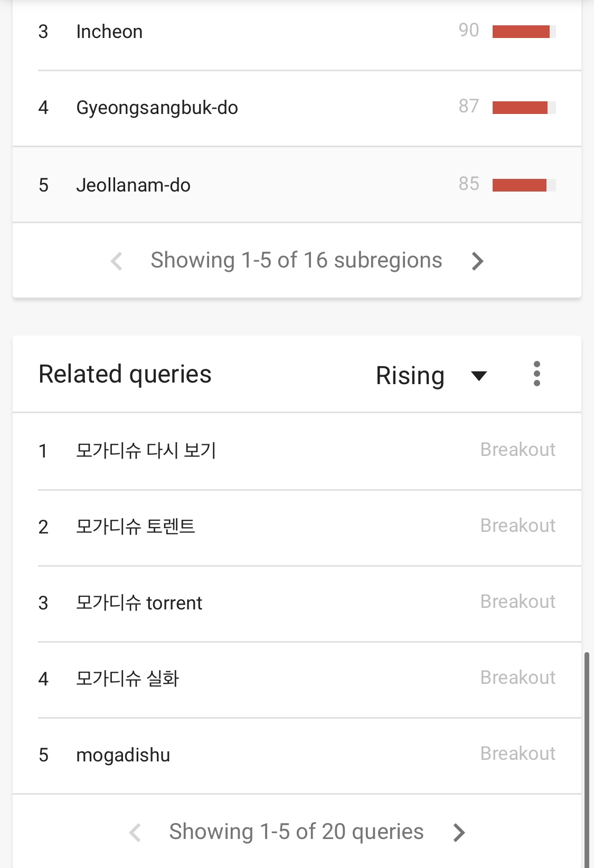
Task: Open the Rising sort dropdown
Action: tap(410, 376)
